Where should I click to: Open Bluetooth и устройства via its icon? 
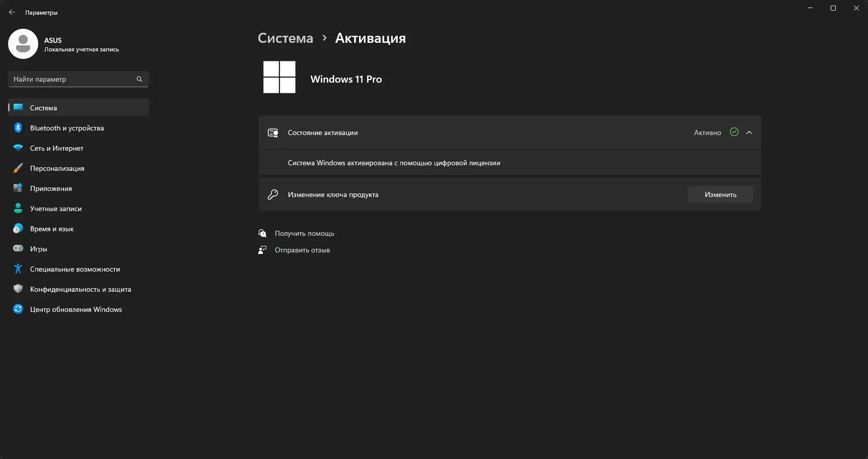click(18, 128)
